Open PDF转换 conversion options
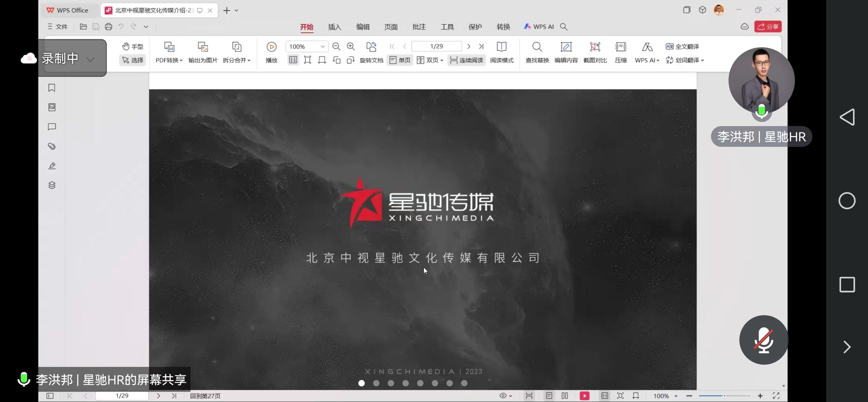The image size is (868, 402). tap(169, 53)
